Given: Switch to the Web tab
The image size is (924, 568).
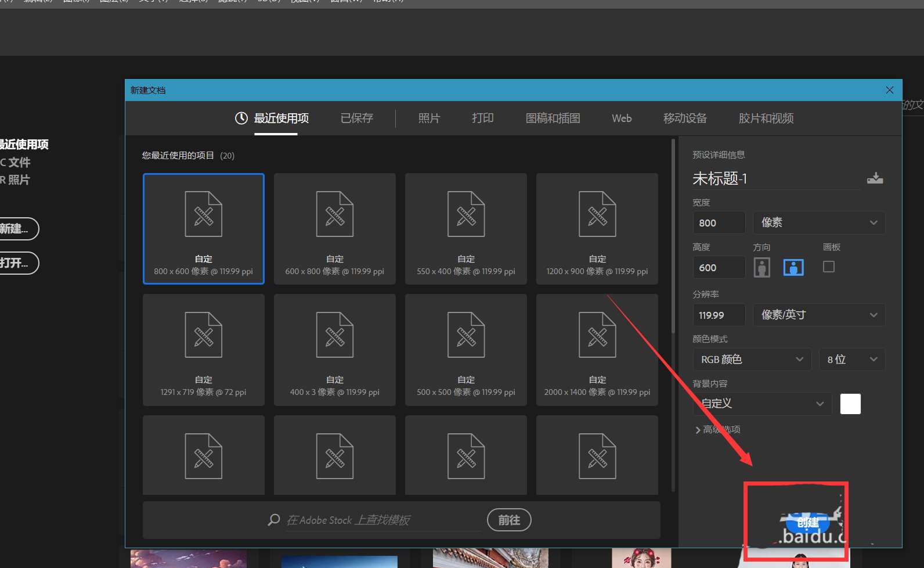Looking at the screenshot, I should coord(622,118).
